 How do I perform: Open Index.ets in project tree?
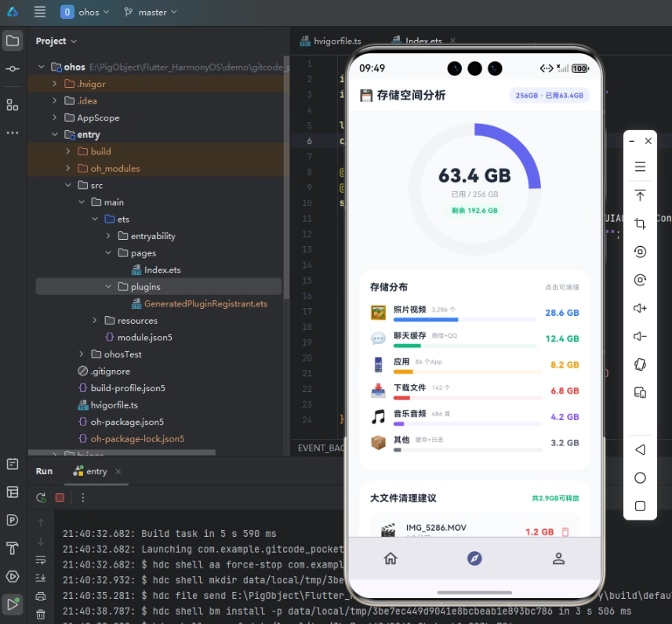(x=156, y=270)
